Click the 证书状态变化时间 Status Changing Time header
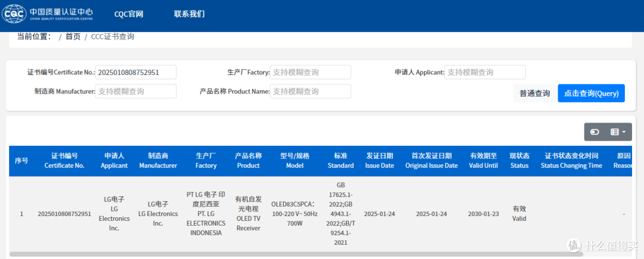The height and width of the screenshot is (259, 644). point(571,161)
